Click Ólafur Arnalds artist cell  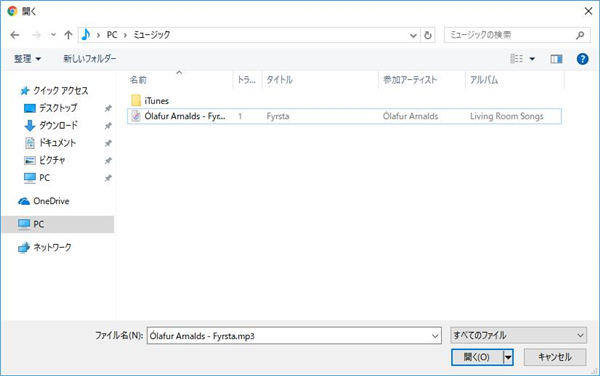point(411,116)
